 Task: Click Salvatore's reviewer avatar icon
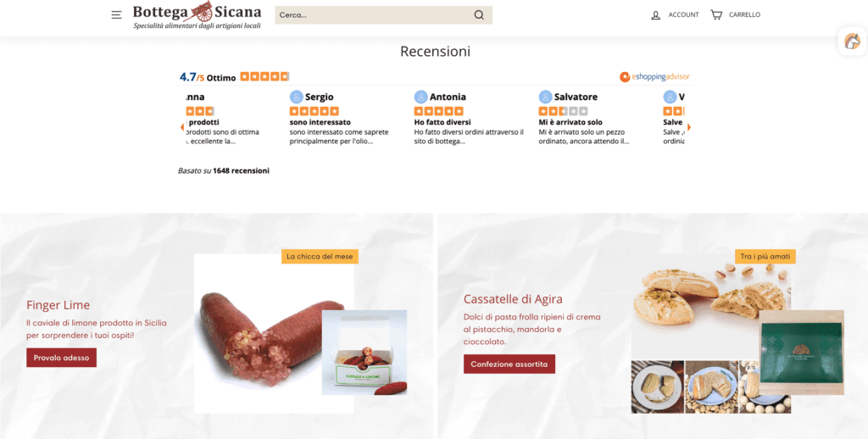coord(545,97)
